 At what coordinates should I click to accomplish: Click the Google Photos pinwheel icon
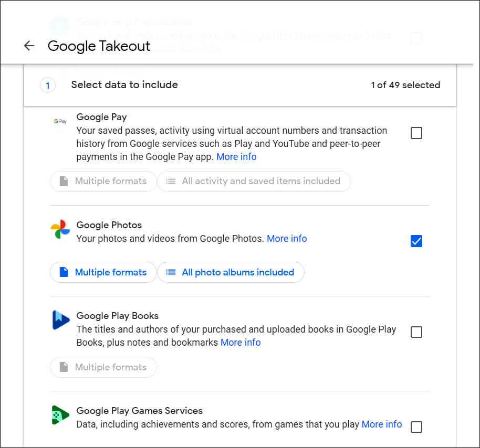click(60, 229)
